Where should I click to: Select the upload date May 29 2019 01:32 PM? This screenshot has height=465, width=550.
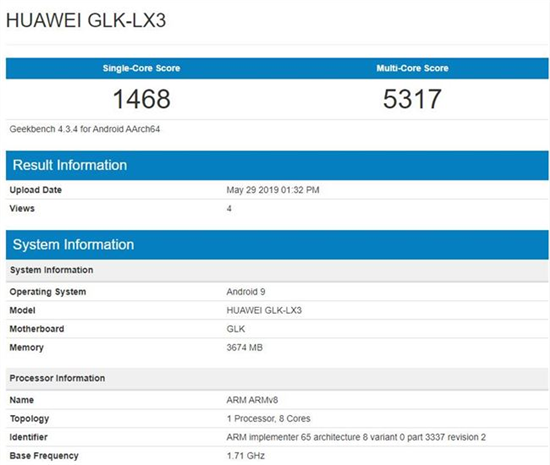(273, 190)
